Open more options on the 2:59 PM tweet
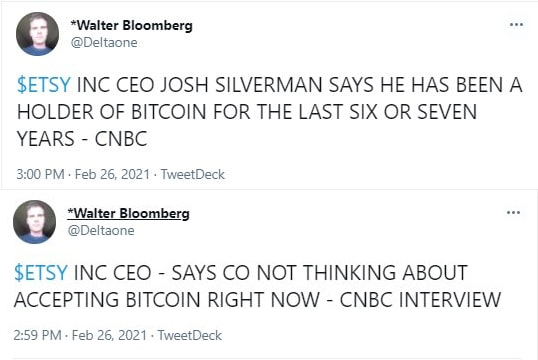This screenshot has height=360, width=538. [x=513, y=212]
